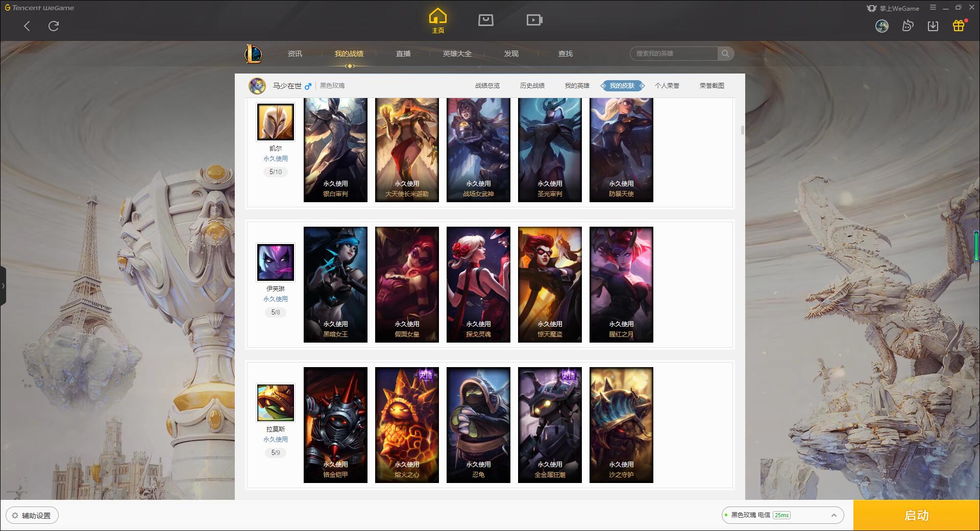
Task: Open the 圣光审判 skin card
Action: point(550,150)
